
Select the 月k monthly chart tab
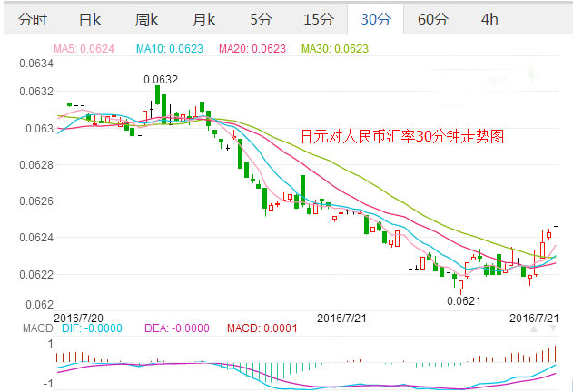point(203,19)
